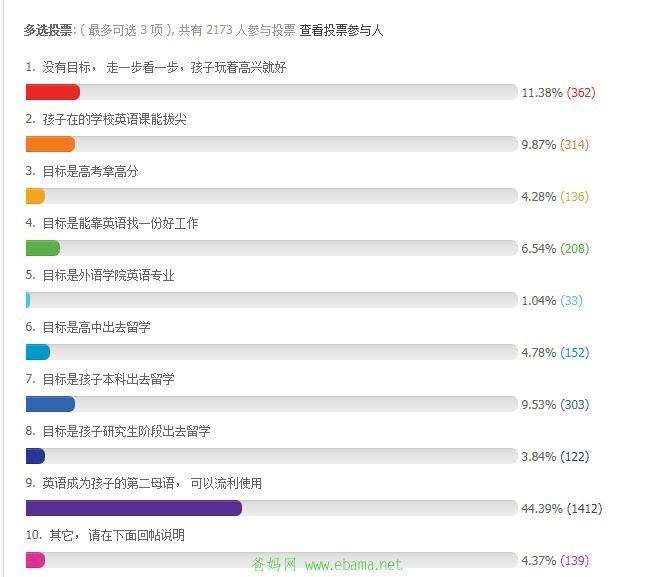
Task: Click the yellow bar for 目标是高考拿高分
Action: click(35, 196)
